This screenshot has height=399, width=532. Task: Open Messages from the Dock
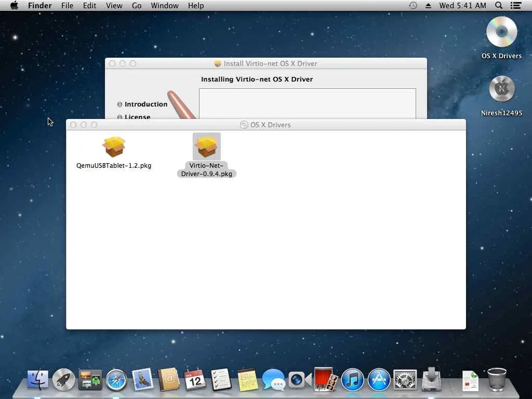(x=273, y=379)
